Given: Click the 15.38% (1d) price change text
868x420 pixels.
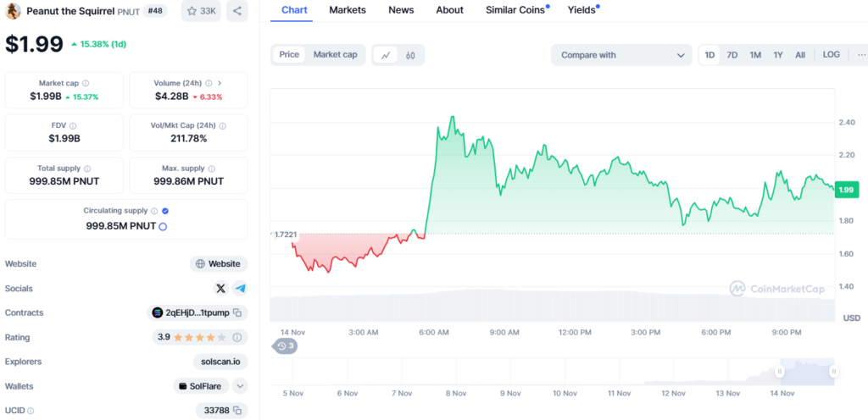Looking at the screenshot, I should tap(103, 44).
